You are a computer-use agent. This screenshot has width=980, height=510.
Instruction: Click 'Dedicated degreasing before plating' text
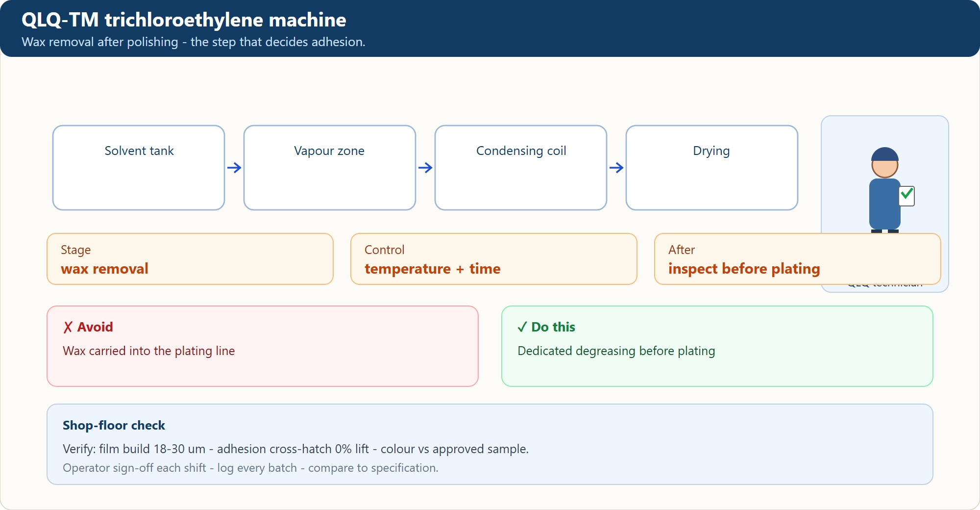click(616, 351)
